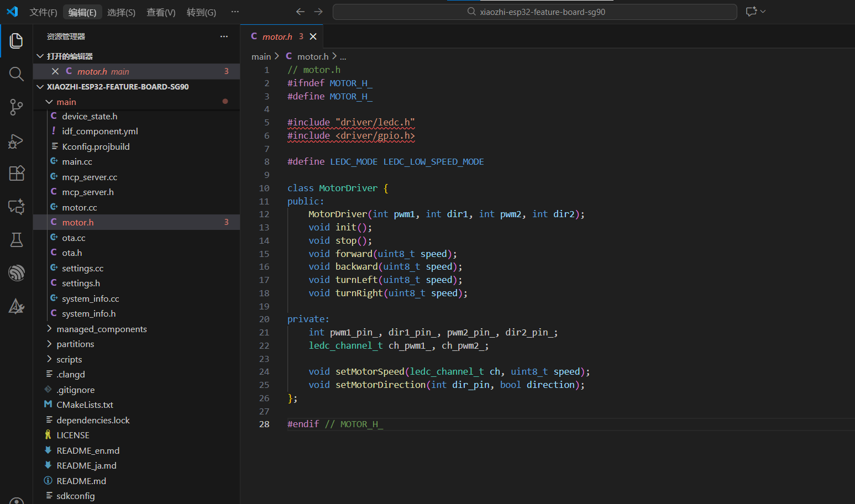Image resolution: width=855 pixels, height=504 pixels.
Task: Click the command center search box
Action: pos(534,12)
